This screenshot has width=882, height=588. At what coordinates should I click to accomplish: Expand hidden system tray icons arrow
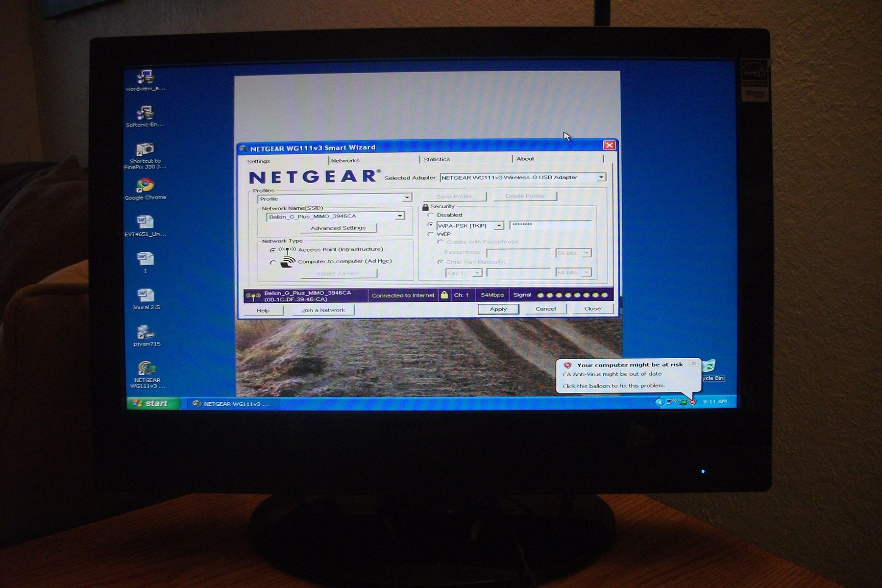click(659, 402)
